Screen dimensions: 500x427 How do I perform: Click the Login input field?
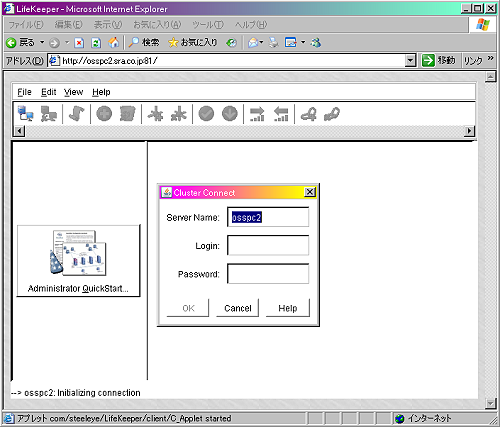coord(268,245)
